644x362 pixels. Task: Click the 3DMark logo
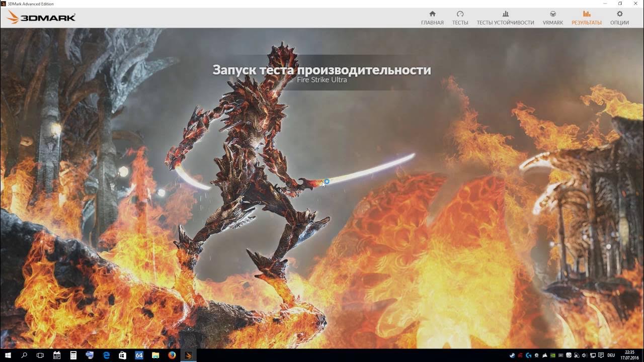click(x=41, y=18)
